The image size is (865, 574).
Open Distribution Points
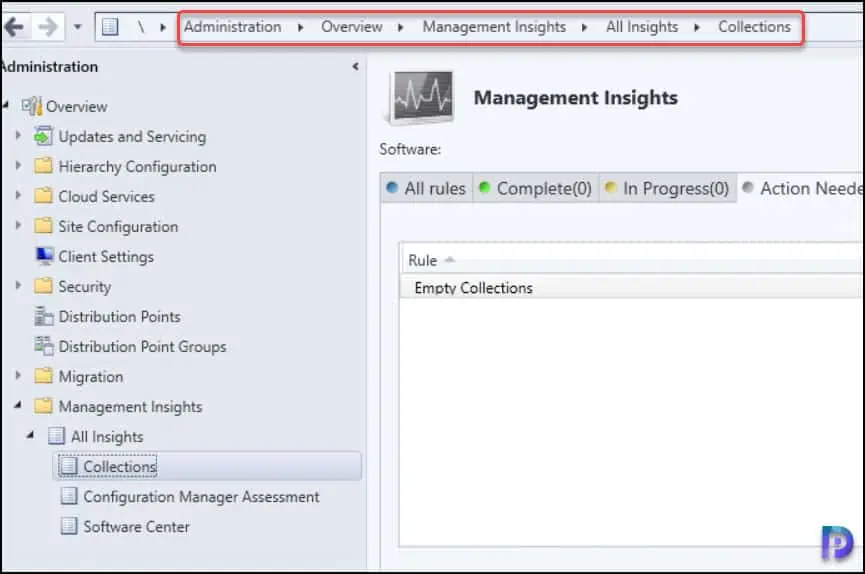119,317
